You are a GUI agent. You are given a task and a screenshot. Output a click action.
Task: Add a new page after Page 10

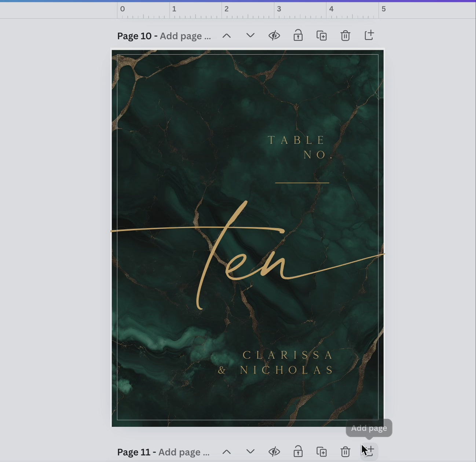click(x=369, y=36)
